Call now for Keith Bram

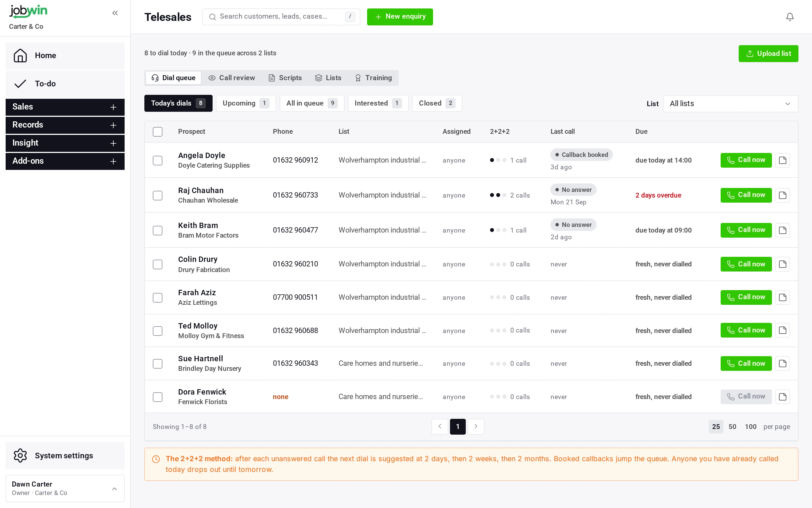pos(746,230)
